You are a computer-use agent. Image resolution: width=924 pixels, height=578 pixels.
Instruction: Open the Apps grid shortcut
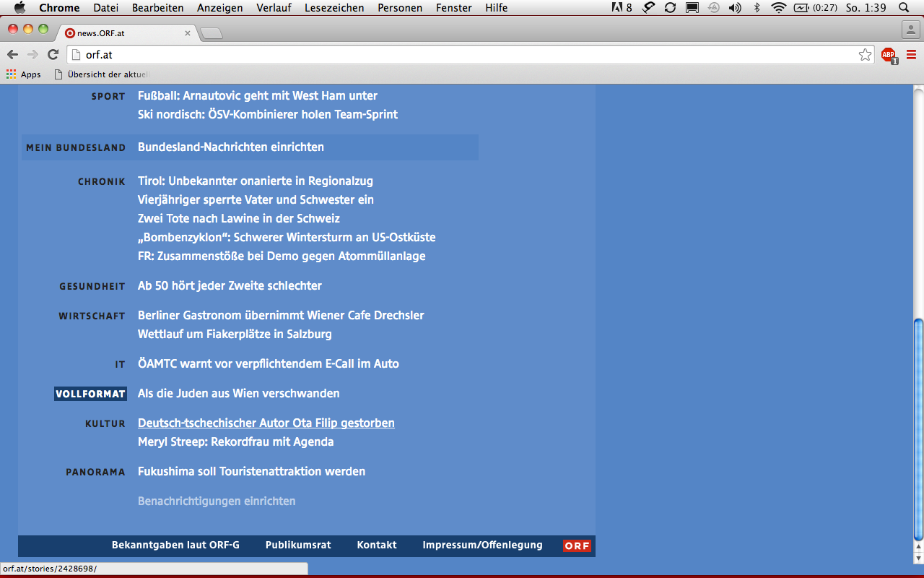[x=24, y=74]
